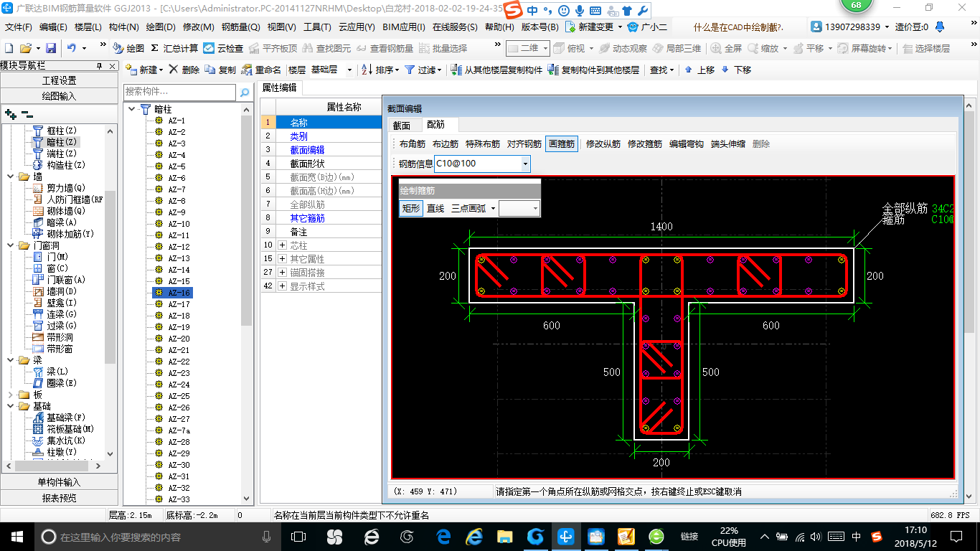Image resolution: width=980 pixels, height=551 pixels.
Task: Click the search magnifier beside component search box
Action: pos(245,93)
